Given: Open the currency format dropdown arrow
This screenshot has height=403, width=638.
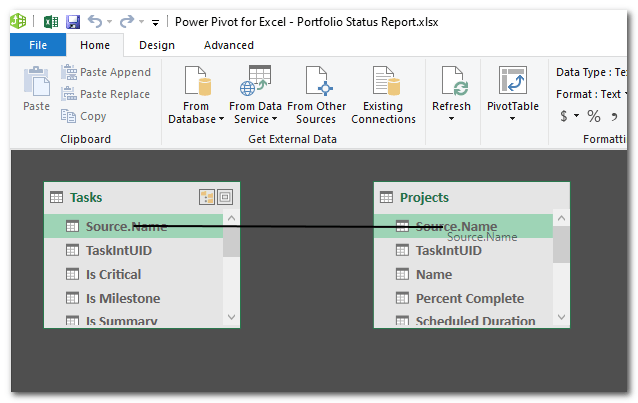Looking at the screenshot, I should (576, 116).
